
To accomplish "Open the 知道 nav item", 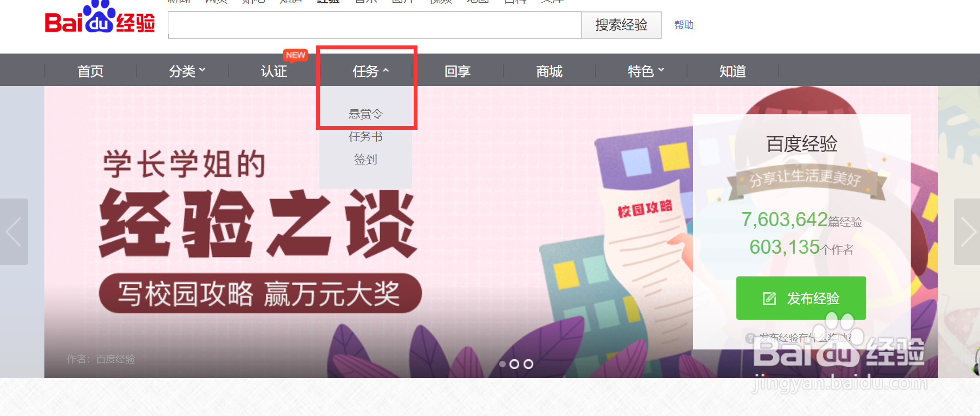I will (733, 71).
